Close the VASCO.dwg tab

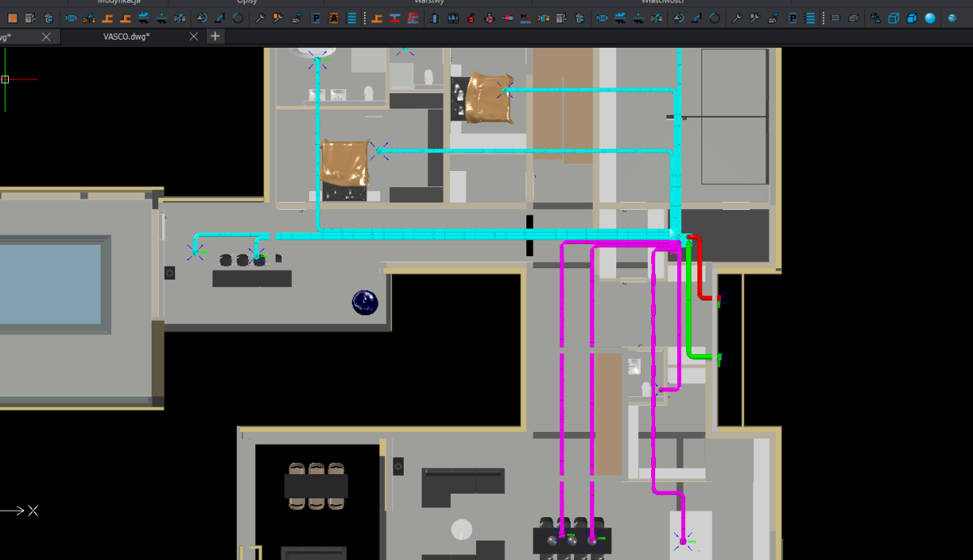point(193,36)
